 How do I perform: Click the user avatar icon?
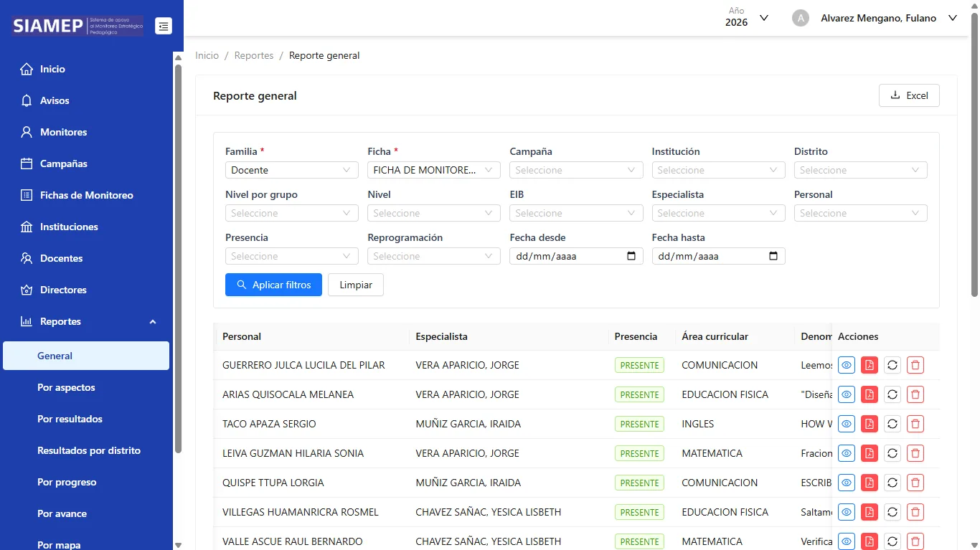pos(801,18)
